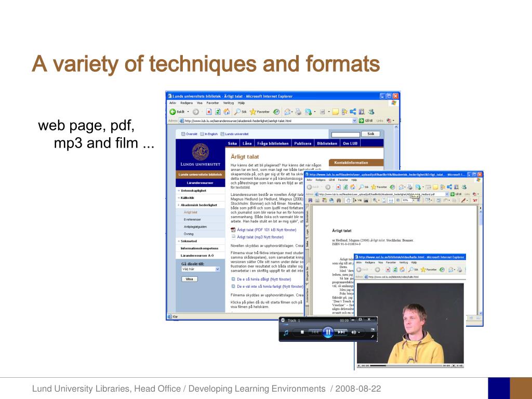Image resolution: width=532 pixels, height=399 pixels.
Task: Click the search input field on the library page
Action: tap(345, 135)
